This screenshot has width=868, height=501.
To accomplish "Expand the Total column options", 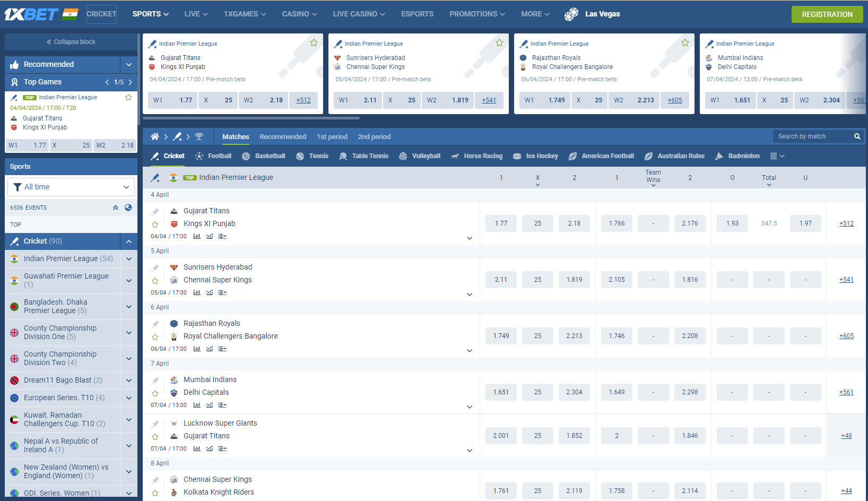I will click(x=769, y=185).
